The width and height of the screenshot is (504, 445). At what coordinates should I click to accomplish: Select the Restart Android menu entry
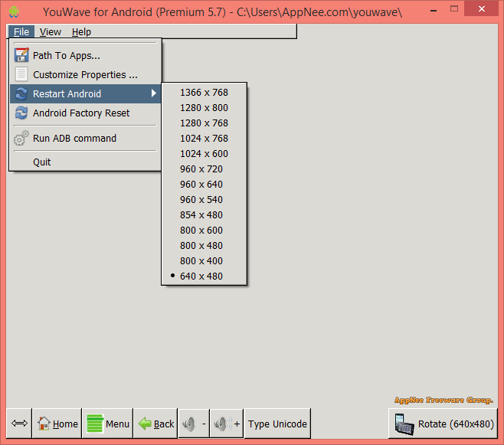point(86,93)
